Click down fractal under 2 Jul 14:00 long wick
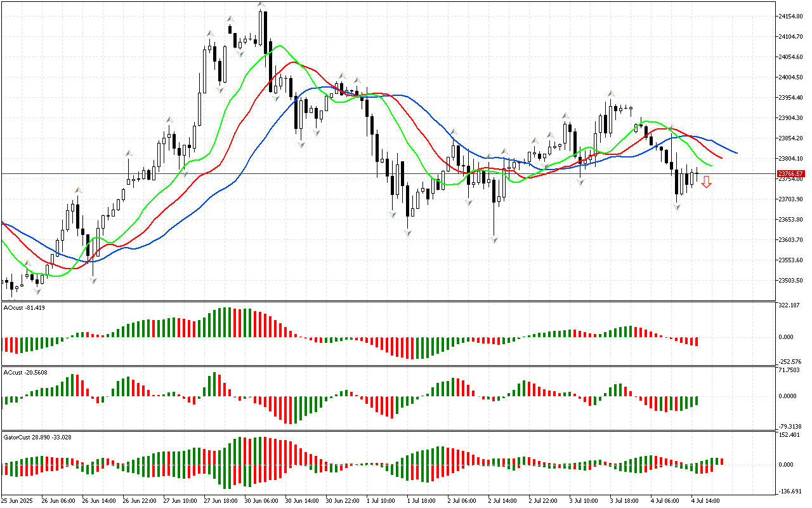This screenshot has height=508, width=812. [493, 239]
